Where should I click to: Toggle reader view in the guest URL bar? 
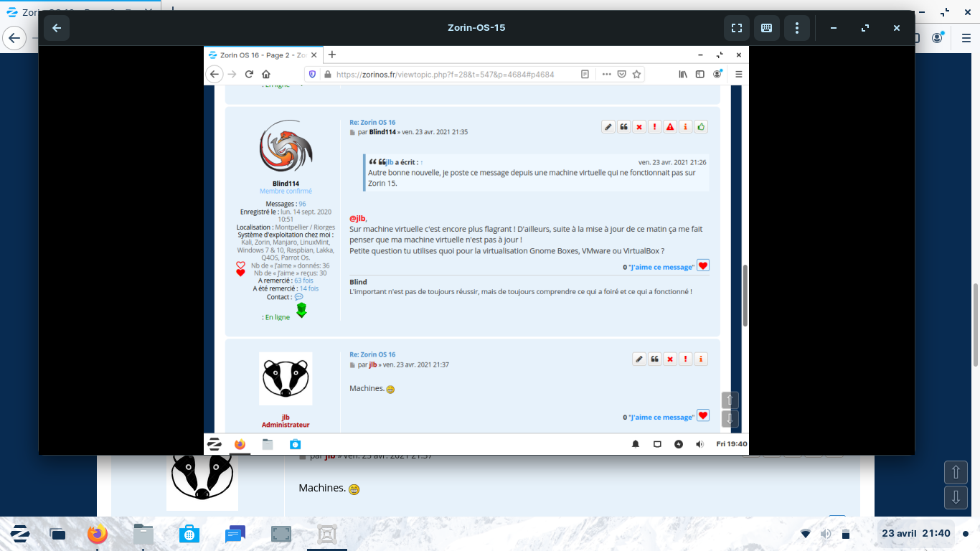pyautogui.click(x=585, y=74)
